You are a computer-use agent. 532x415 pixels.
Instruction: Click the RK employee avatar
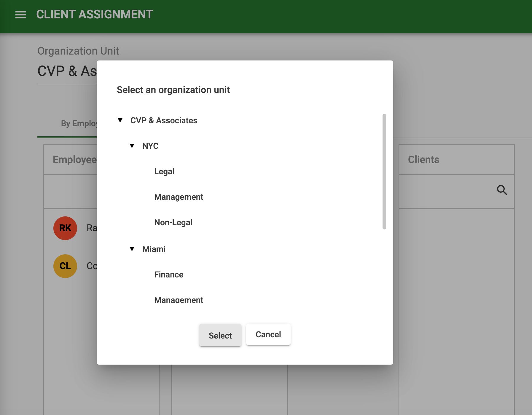[x=65, y=228]
